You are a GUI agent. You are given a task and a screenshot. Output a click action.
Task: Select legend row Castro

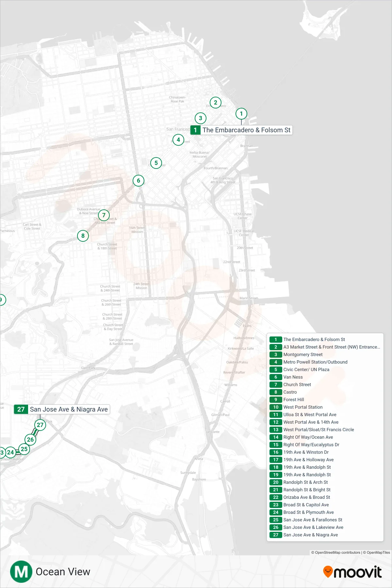coord(325,392)
